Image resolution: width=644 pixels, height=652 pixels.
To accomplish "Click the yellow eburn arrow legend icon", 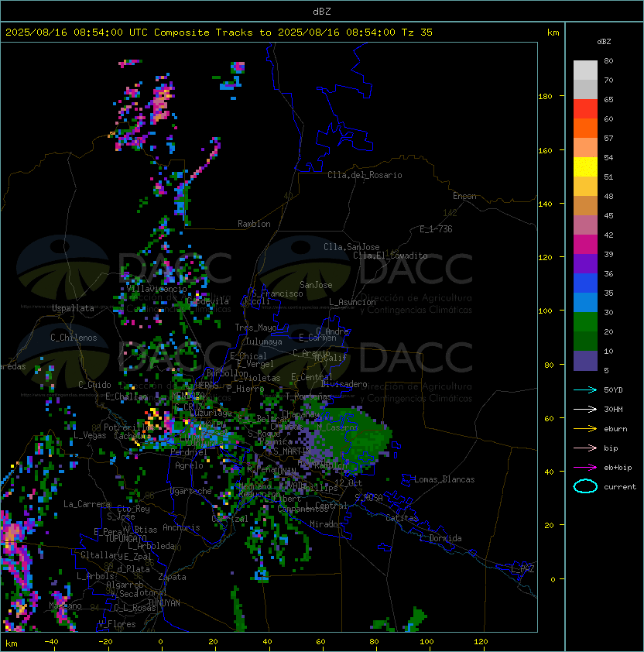I will [585, 429].
